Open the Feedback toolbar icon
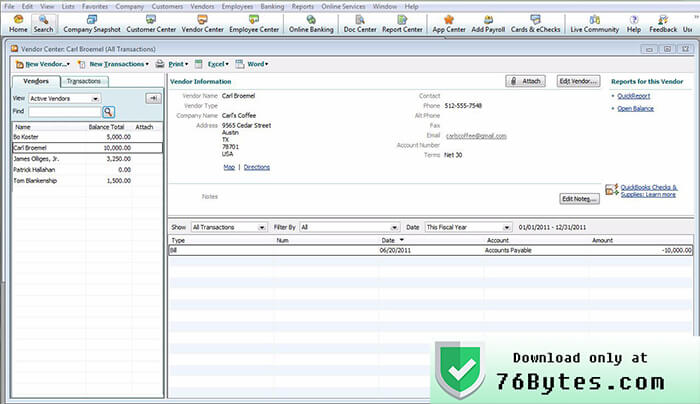700x404 pixels. (x=663, y=24)
